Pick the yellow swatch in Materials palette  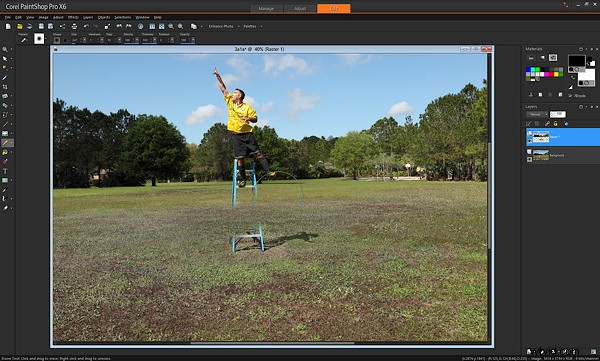[556, 74]
